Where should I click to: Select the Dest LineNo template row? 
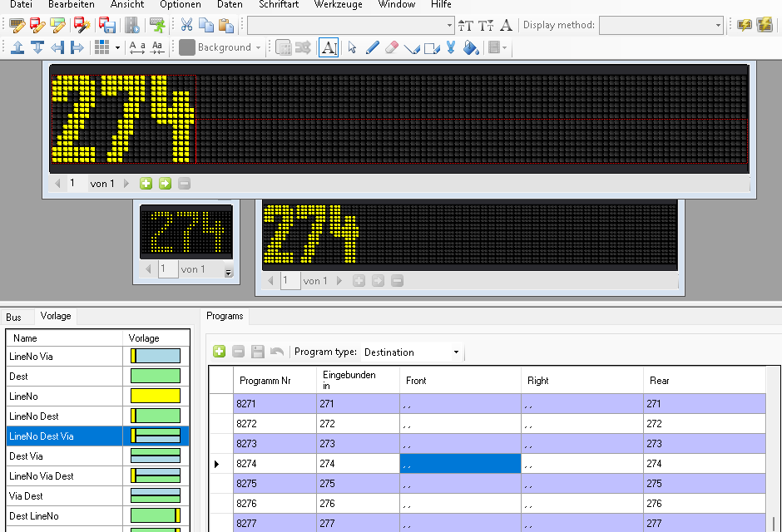[x=98, y=515]
